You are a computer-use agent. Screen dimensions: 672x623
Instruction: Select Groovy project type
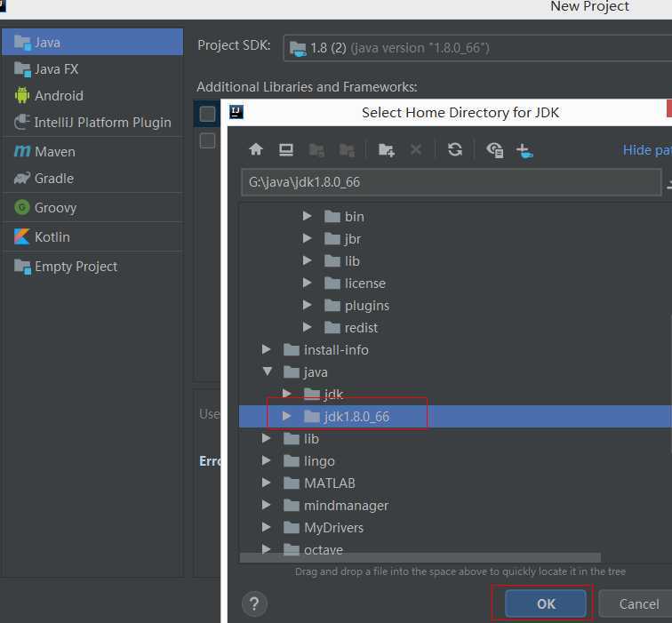pyautogui.click(x=92, y=208)
